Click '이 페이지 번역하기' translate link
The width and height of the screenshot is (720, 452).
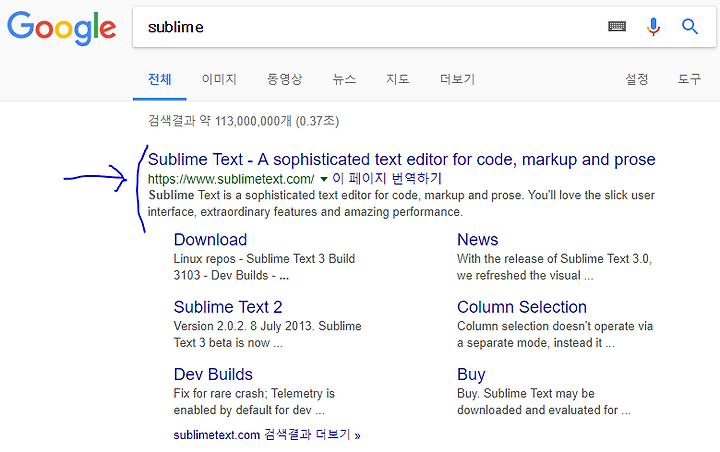(x=387, y=178)
